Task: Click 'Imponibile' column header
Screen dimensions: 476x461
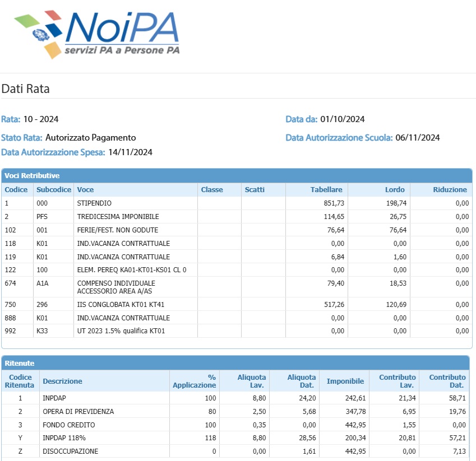Action: point(345,381)
